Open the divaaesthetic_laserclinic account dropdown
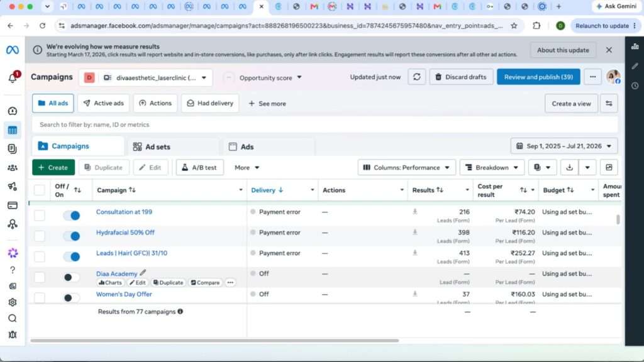644x362 pixels. (x=146, y=77)
